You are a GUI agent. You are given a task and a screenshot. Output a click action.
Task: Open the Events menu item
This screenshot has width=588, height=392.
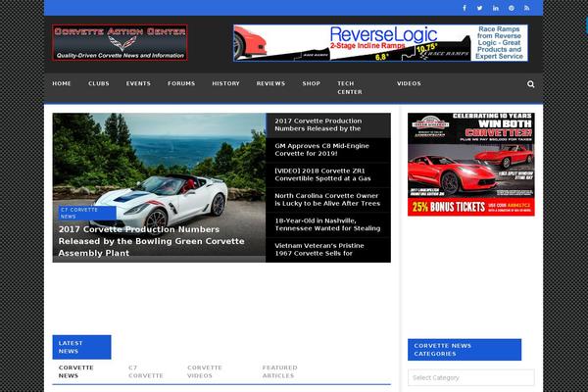[138, 83]
